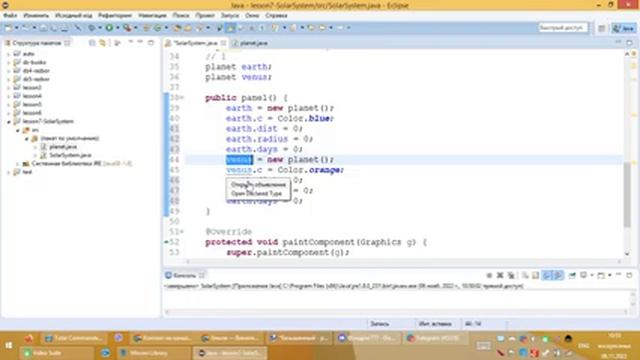Go forward with the Forward navigation icon
The height and width of the screenshot is (360, 640).
click(x=340, y=28)
